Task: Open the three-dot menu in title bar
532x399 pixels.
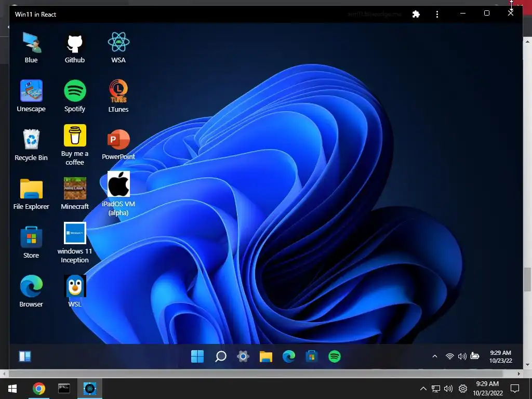Action: point(437,14)
